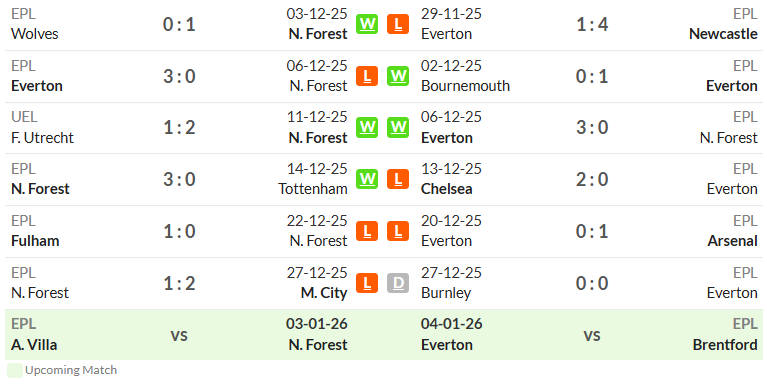Select upcoming Everton vs Brentford match
Viewport: 767px width, 386px height.
[573, 335]
